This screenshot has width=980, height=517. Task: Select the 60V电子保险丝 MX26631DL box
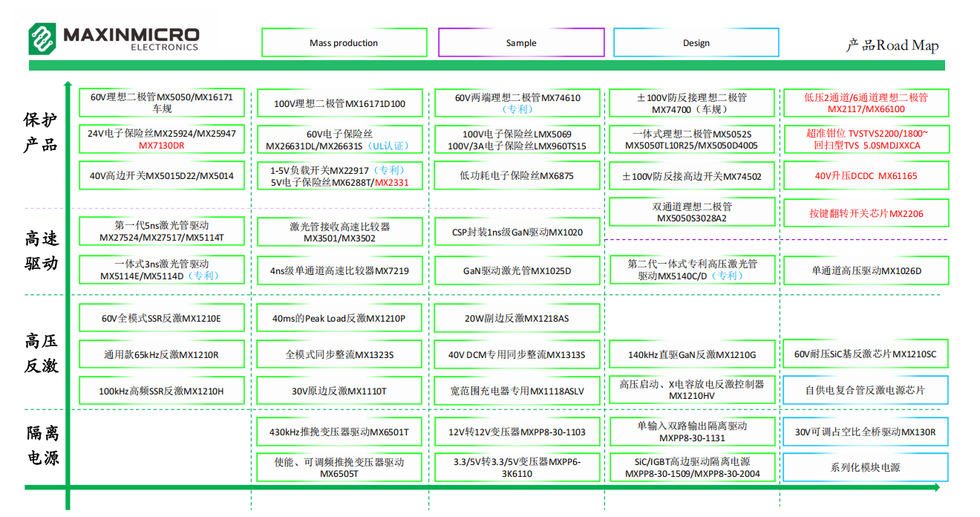339,140
